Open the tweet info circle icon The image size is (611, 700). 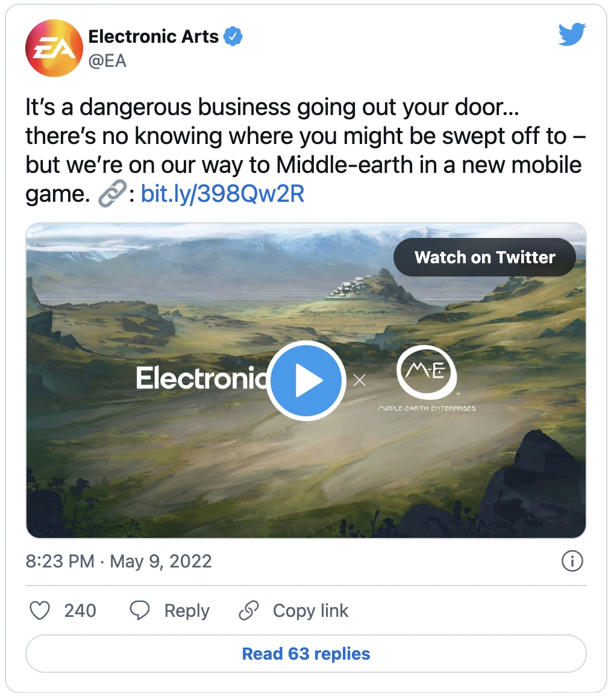pyautogui.click(x=572, y=561)
